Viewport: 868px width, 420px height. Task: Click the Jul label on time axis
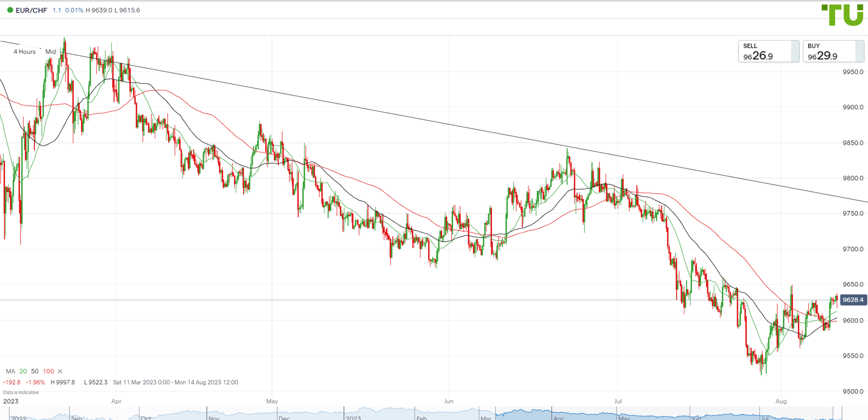pyautogui.click(x=618, y=401)
